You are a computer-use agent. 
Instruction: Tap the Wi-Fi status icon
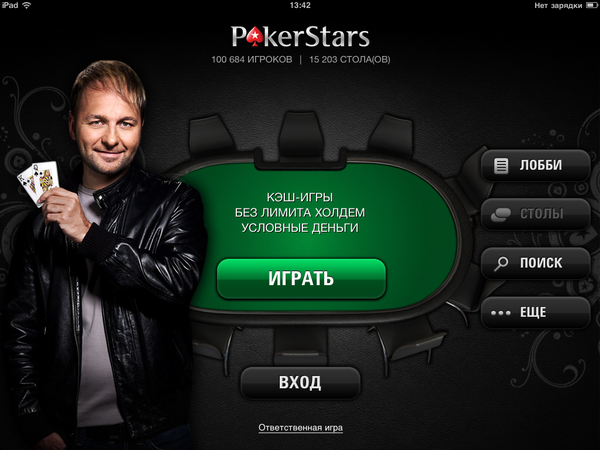[x=26, y=5]
